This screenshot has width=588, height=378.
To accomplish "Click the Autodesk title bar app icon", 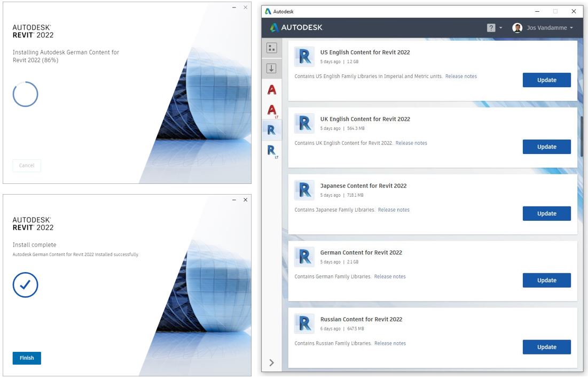I will (268, 11).
